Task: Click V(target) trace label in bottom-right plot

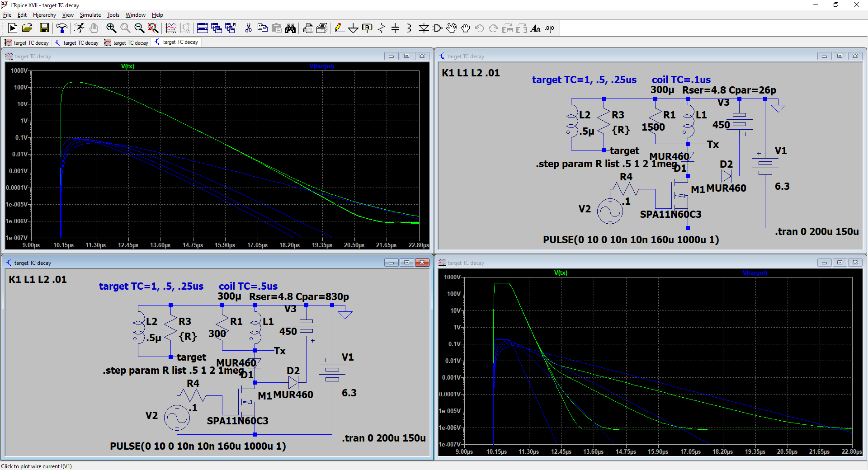Action: 755,273
